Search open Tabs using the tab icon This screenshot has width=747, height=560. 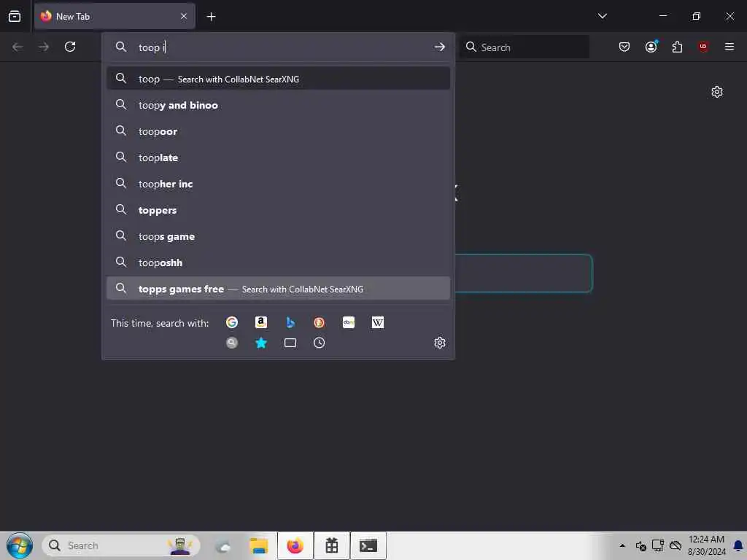[x=290, y=343]
